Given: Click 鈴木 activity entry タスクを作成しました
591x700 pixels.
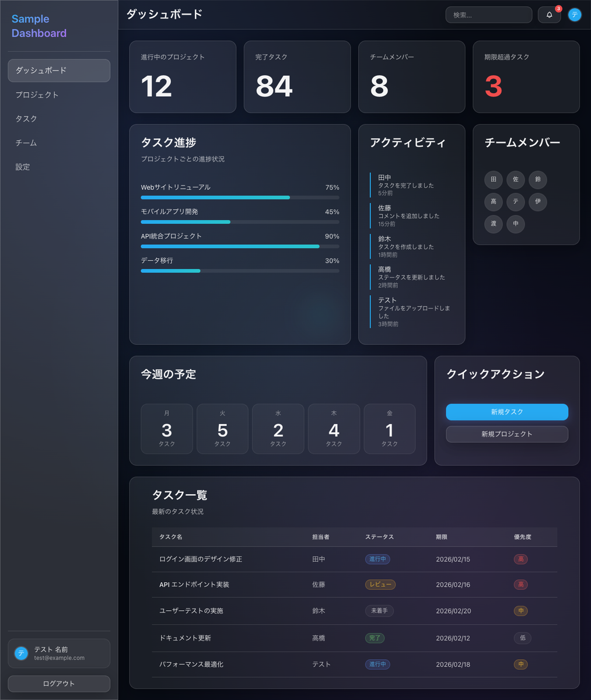Looking at the screenshot, I should [x=412, y=247].
